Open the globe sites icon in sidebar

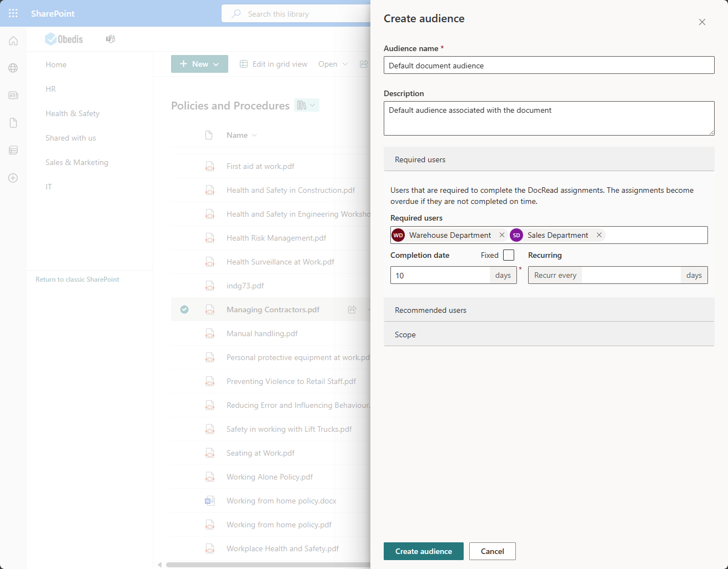coord(13,68)
